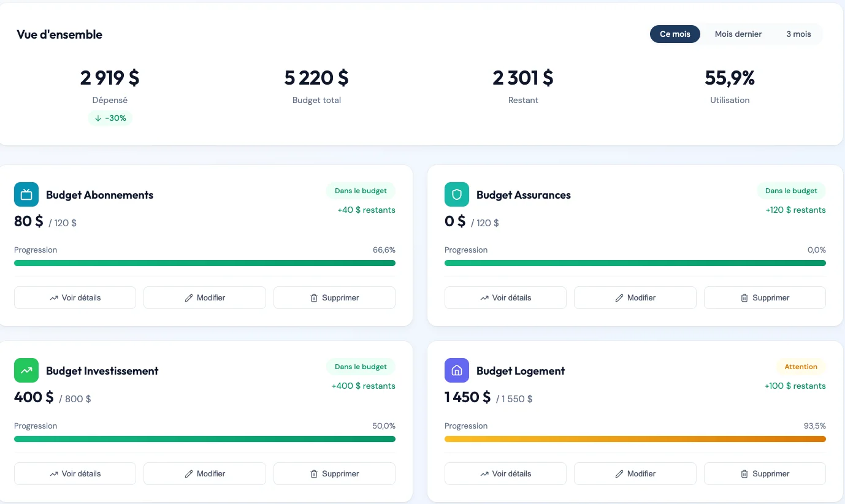The width and height of the screenshot is (845, 504).
Task: Click the trending arrow icon on Budget Investissement
Action: point(26,370)
